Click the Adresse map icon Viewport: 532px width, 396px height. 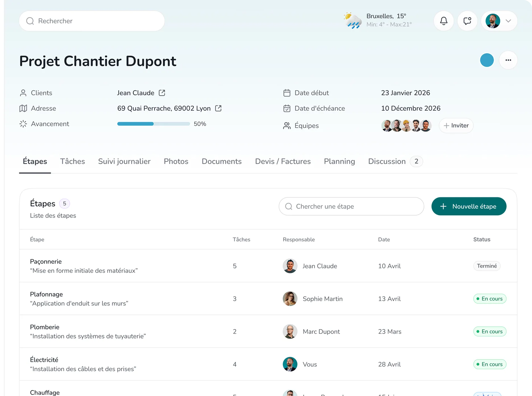click(23, 108)
